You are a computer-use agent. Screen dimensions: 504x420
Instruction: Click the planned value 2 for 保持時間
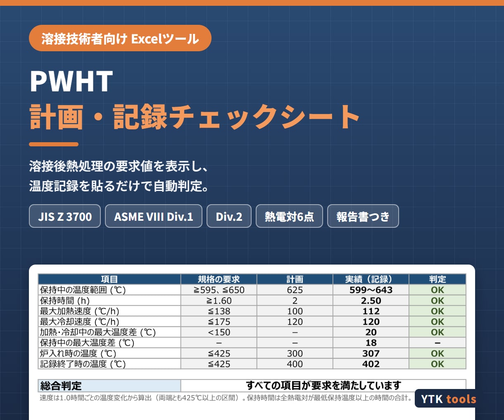tap(295, 301)
